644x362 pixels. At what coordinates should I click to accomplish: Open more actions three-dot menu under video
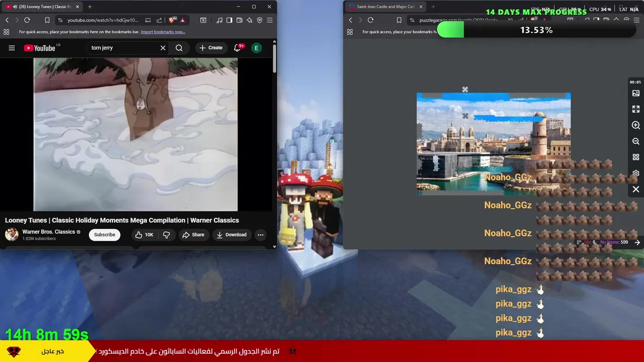(x=261, y=235)
